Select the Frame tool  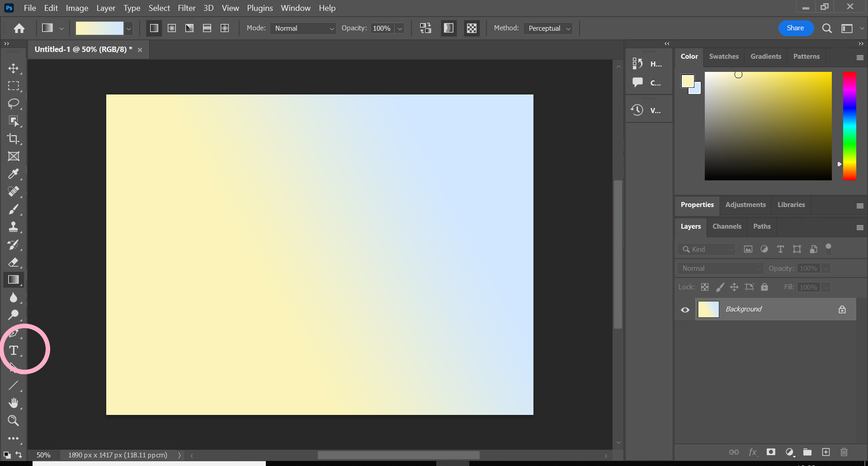pos(14,156)
